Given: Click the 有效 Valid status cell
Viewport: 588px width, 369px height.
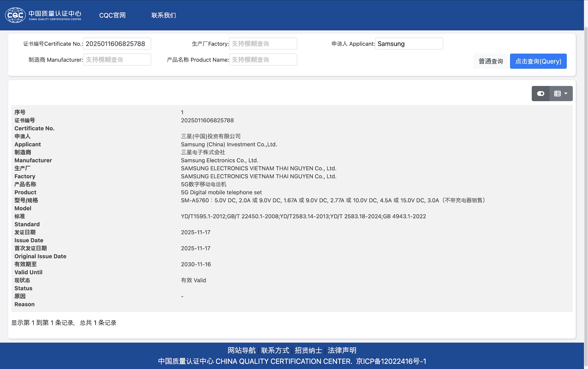Looking at the screenshot, I should (x=194, y=280).
